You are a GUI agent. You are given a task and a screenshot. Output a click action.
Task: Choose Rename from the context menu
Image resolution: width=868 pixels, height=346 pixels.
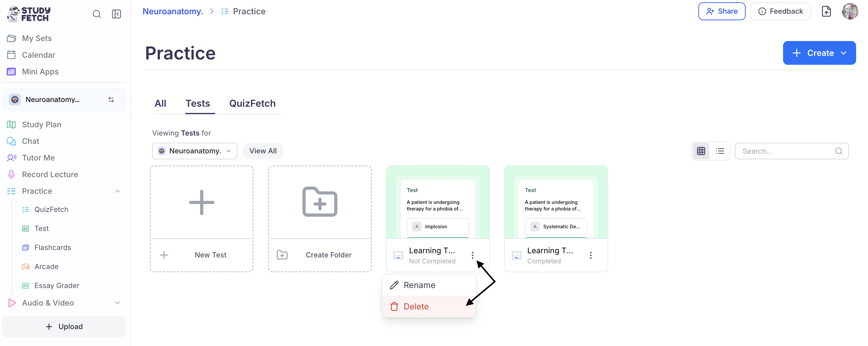419,285
